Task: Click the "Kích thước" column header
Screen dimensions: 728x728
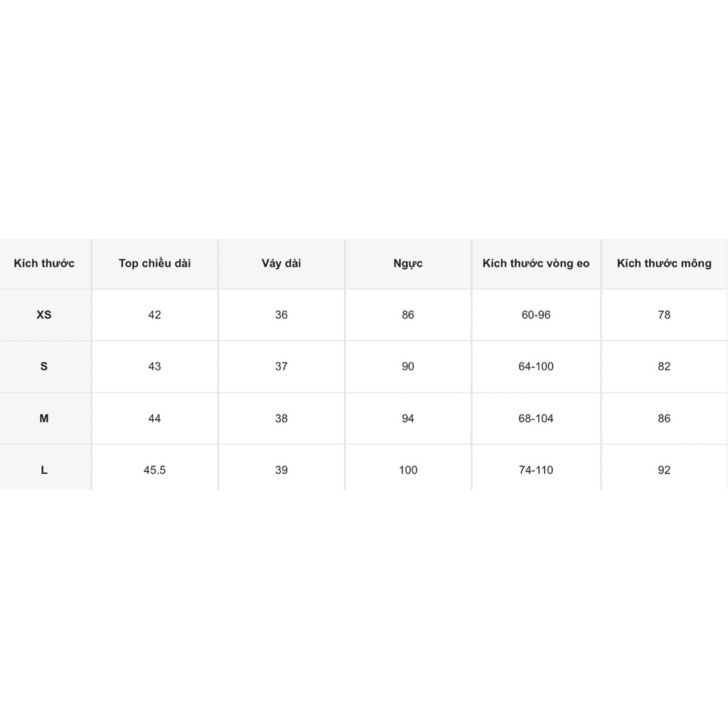Action: [x=44, y=264]
